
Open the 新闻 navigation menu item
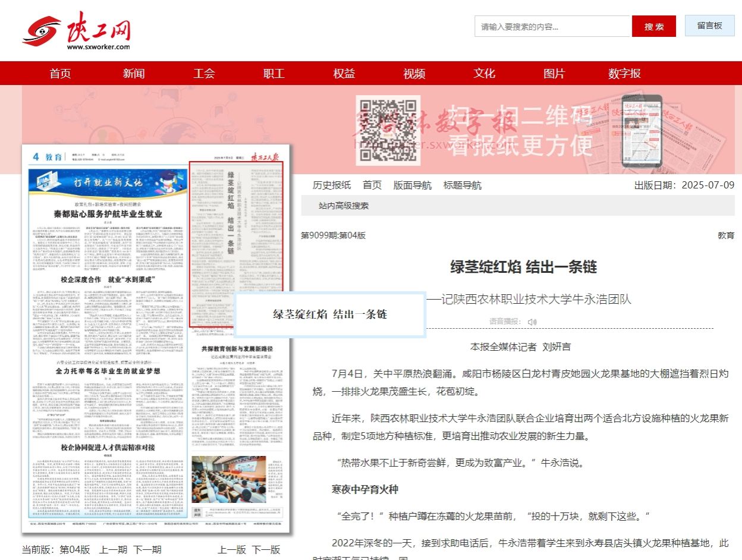click(134, 73)
